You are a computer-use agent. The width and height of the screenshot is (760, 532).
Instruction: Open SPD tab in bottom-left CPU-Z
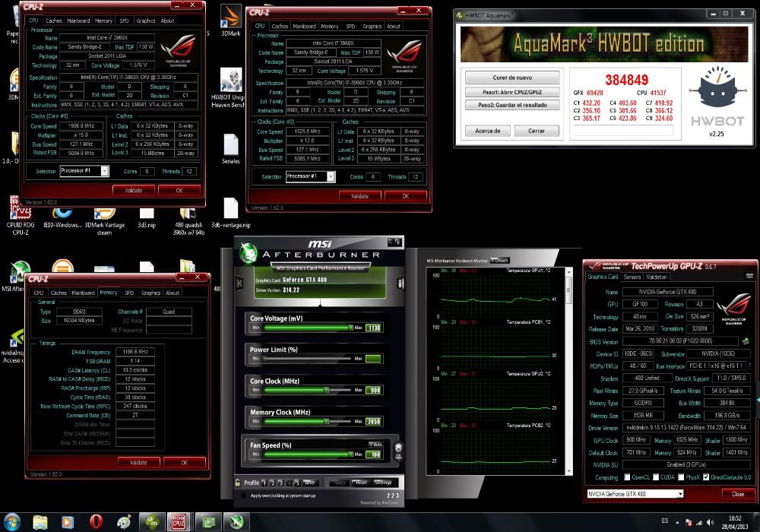point(129,293)
